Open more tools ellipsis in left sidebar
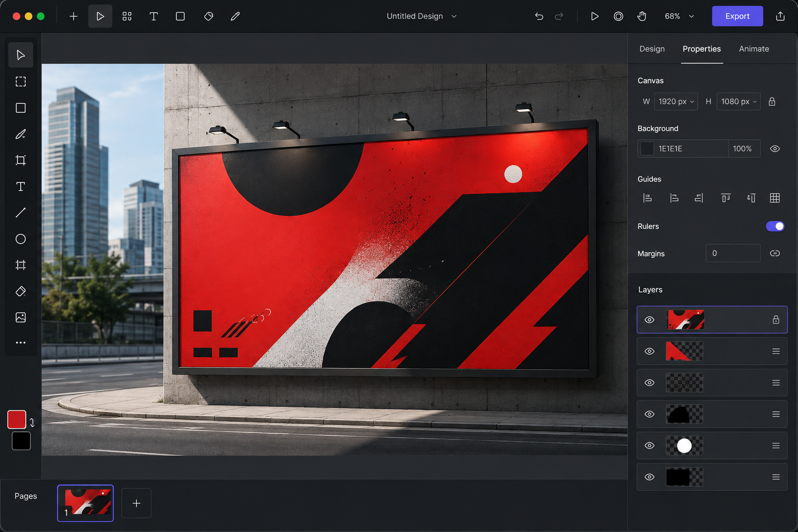The width and height of the screenshot is (798, 532). pos(21,343)
